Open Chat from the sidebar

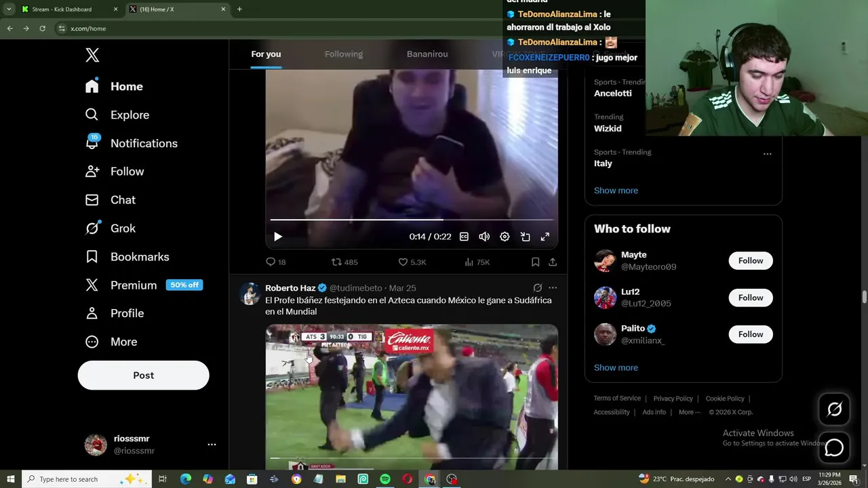[x=110, y=200]
